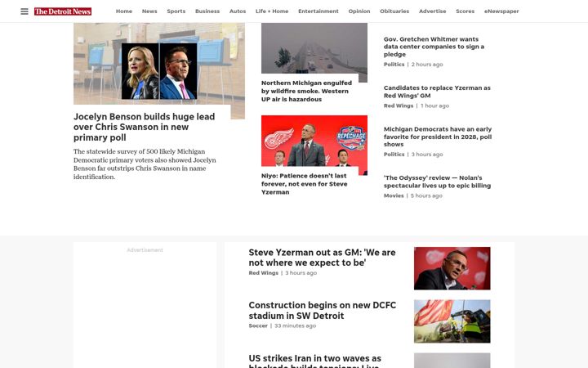The image size is (588, 368).
Task: Select Sports in the navigation bar
Action: [x=176, y=11]
